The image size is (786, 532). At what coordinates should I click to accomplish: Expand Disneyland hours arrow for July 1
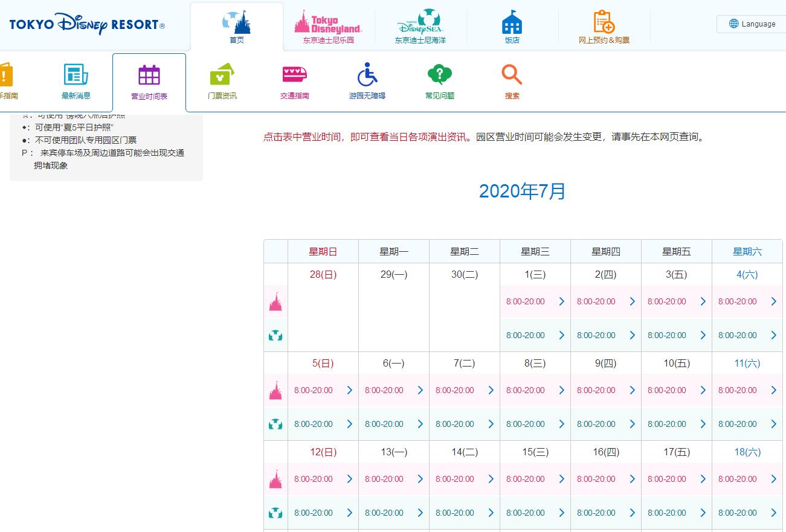click(561, 301)
